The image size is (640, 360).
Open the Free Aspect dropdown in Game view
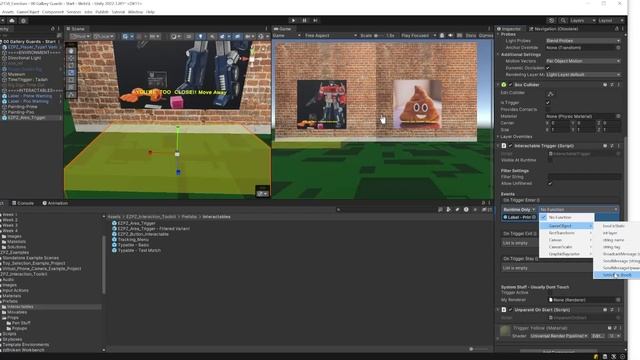[330, 36]
